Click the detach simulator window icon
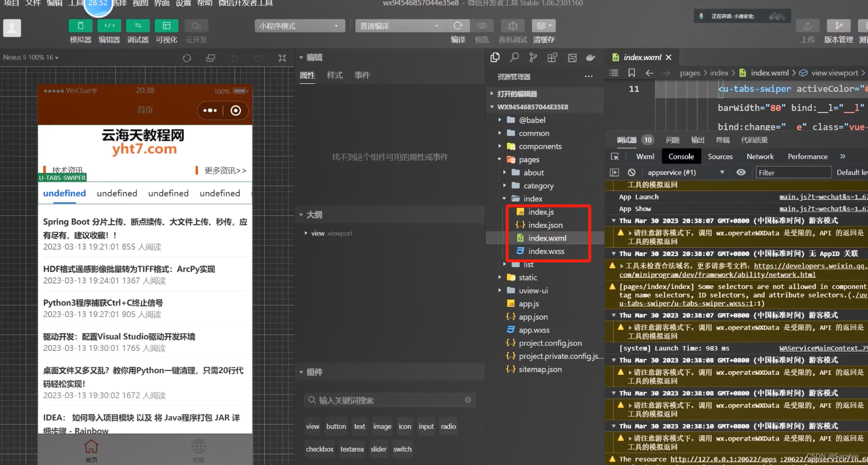868x465 pixels. coord(211,58)
